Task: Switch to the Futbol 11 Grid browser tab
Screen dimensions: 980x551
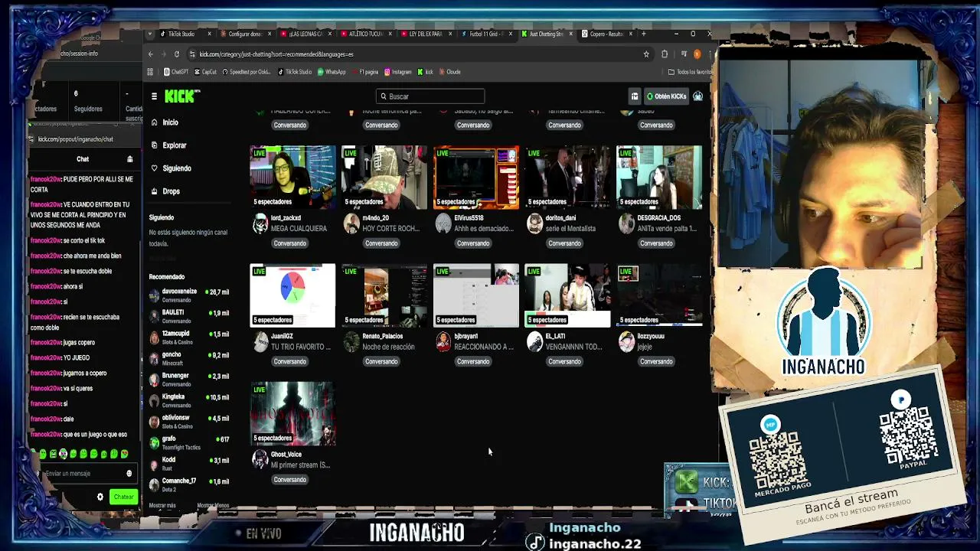Action: (x=485, y=34)
